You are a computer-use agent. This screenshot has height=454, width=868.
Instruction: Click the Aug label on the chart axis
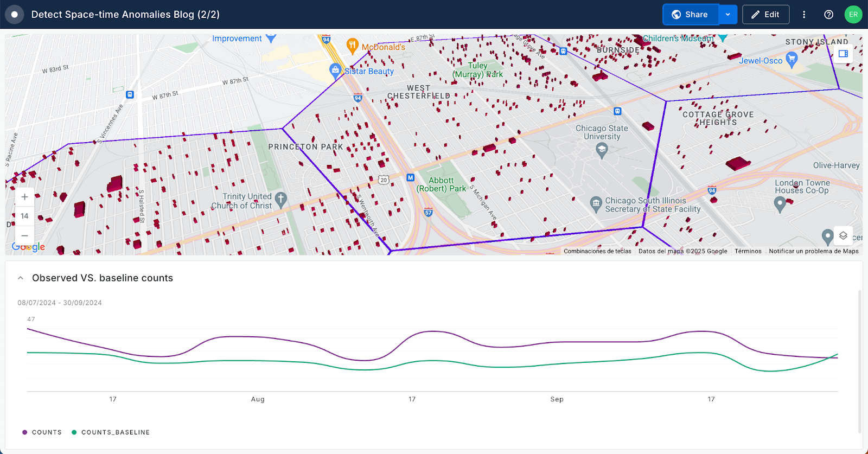258,399
